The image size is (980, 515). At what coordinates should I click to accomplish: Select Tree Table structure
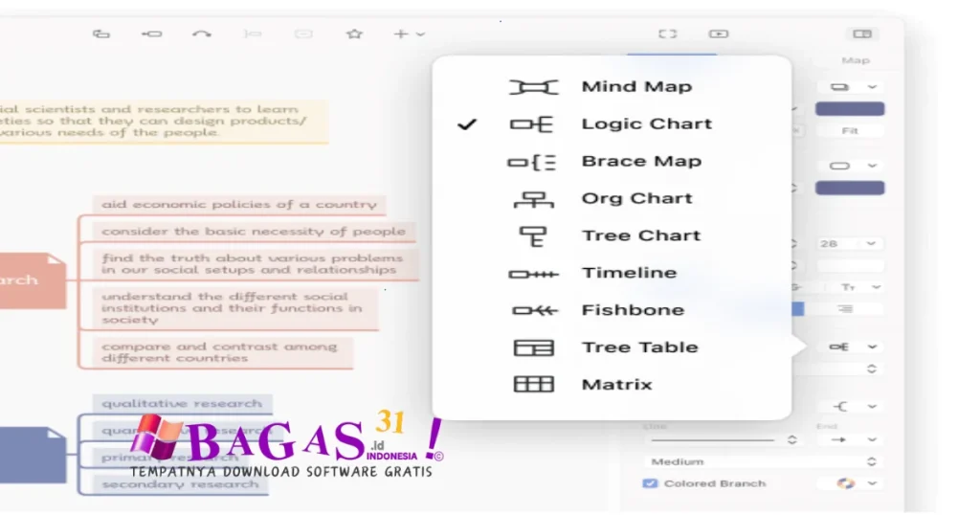[x=612, y=347]
